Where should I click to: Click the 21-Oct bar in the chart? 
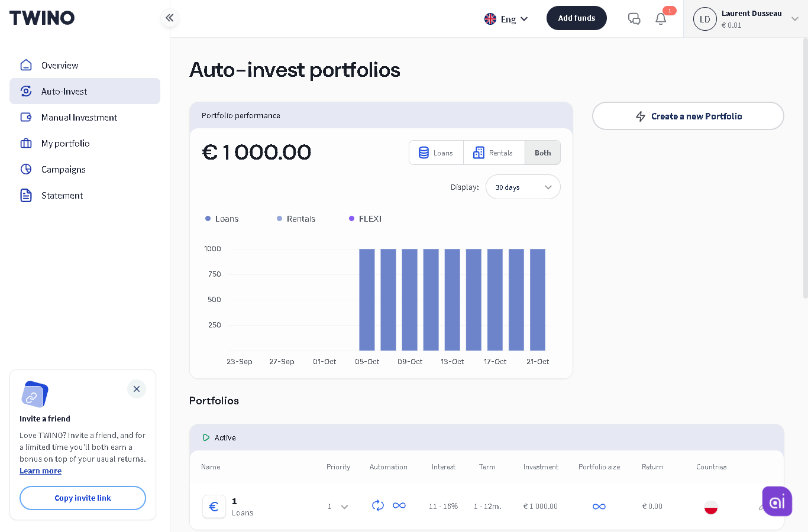pyautogui.click(x=538, y=300)
